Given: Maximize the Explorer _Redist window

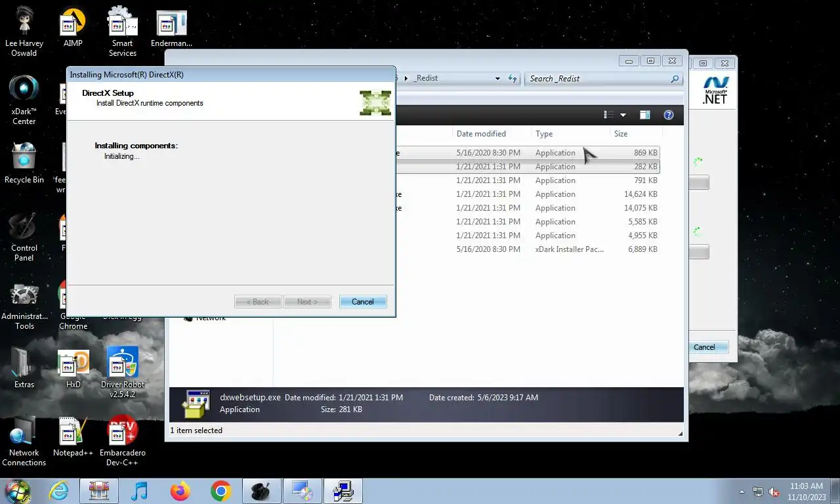Looking at the screenshot, I should tap(650, 61).
